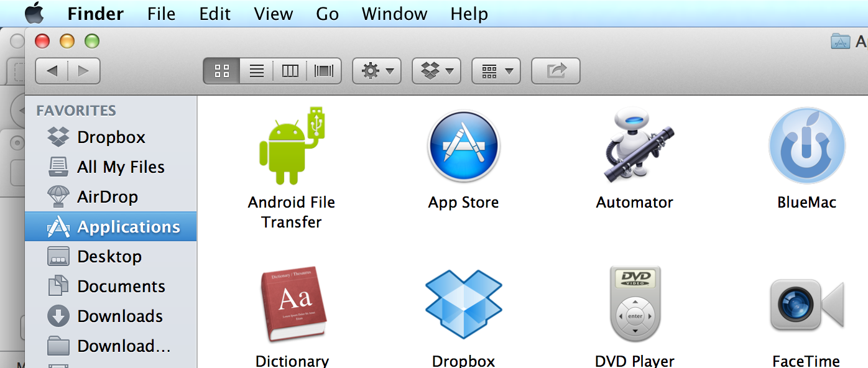This screenshot has width=868, height=368.
Task: Click the Dictionary name label
Action: tap(292, 361)
